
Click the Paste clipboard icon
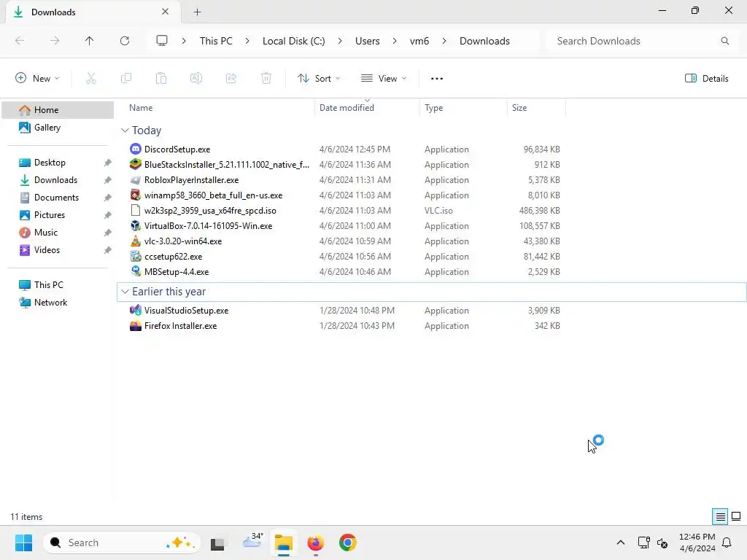point(161,79)
